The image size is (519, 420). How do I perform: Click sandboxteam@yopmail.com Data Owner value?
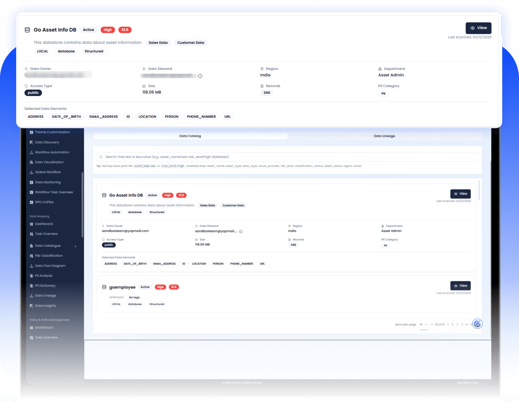tap(125, 231)
